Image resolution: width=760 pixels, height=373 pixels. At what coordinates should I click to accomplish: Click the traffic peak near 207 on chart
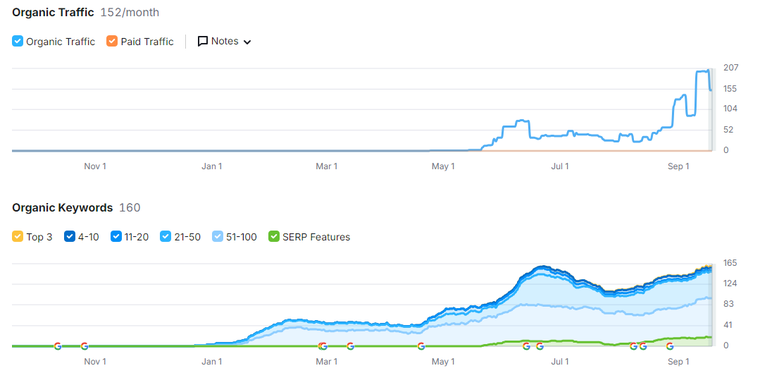702,71
